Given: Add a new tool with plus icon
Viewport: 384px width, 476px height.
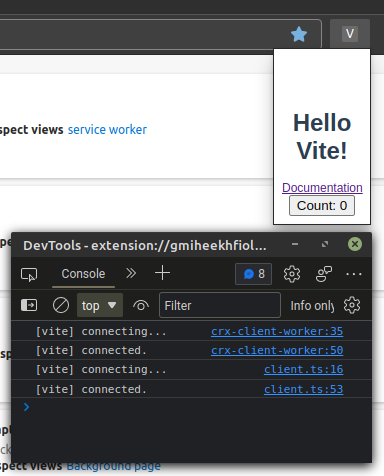Looking at the screenshot, I should [x=162, y=273].
